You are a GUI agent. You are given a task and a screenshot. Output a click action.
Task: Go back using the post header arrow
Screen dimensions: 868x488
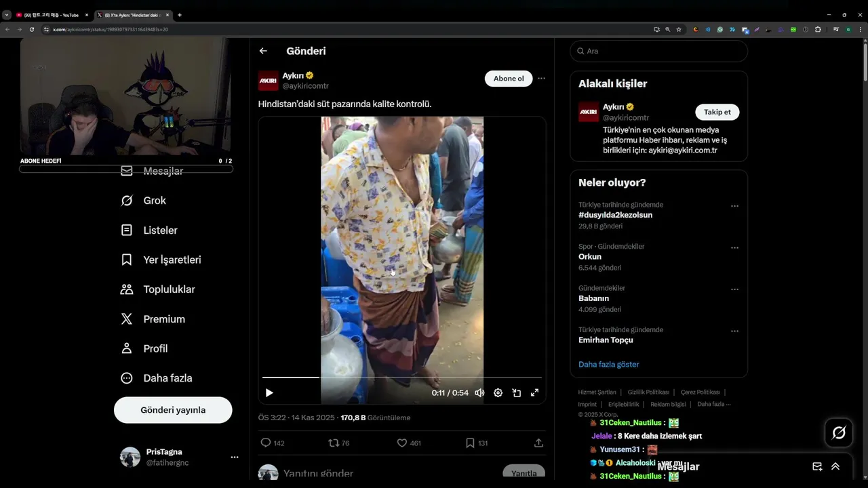click(x=263, y=51)
